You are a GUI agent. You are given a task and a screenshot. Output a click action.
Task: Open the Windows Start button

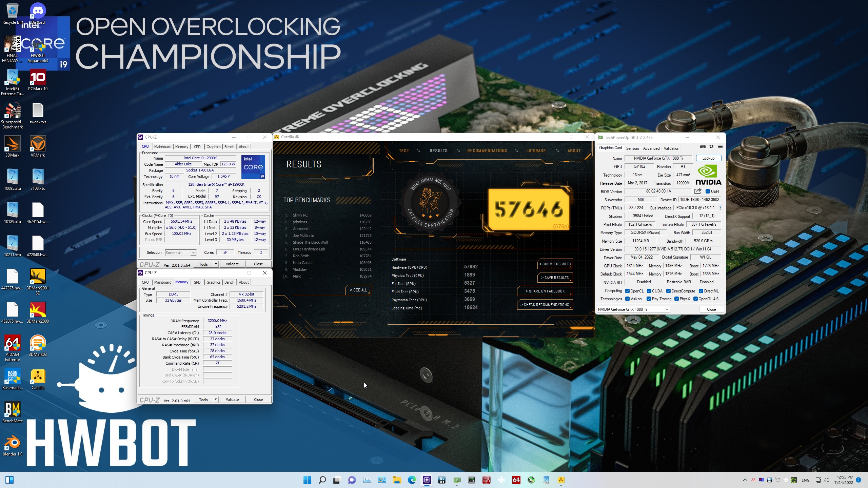pos(307,480)
